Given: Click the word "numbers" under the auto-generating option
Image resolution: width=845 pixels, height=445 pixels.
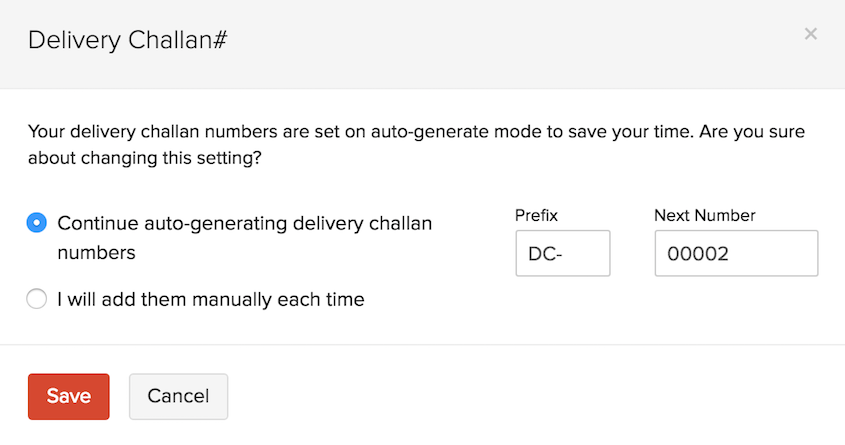Looking at the screenshot, I should 96,253.
